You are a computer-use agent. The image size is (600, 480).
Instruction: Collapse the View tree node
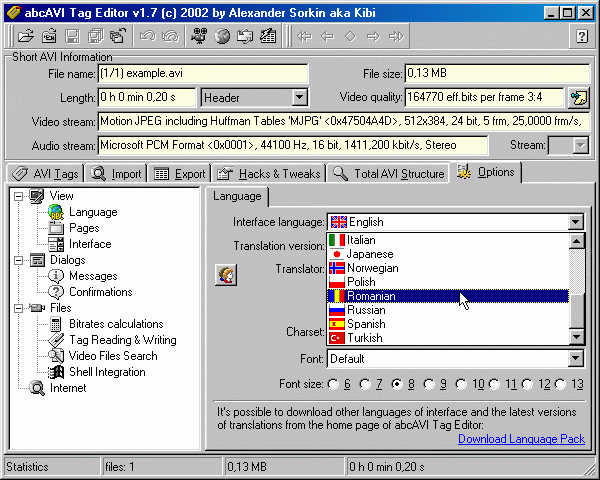[x=18, y=196]
